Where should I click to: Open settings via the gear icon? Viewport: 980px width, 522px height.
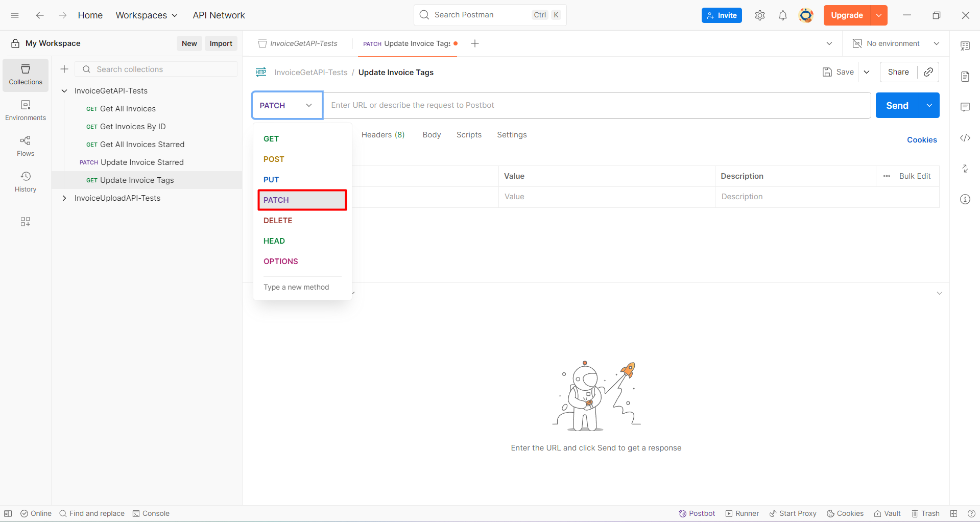pyautogui.click(x=759, y=15)
